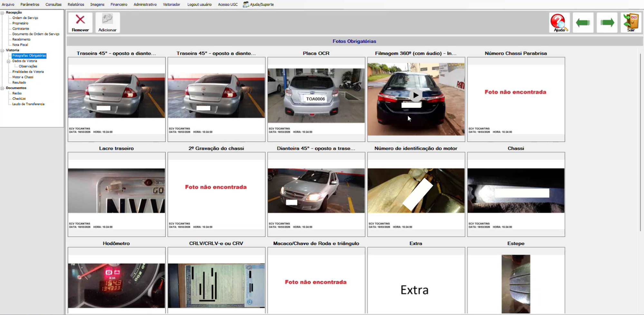This screenshot has width=644, height=315.
Task: Open the Parâmetros menu
Action: pos(30,5)
